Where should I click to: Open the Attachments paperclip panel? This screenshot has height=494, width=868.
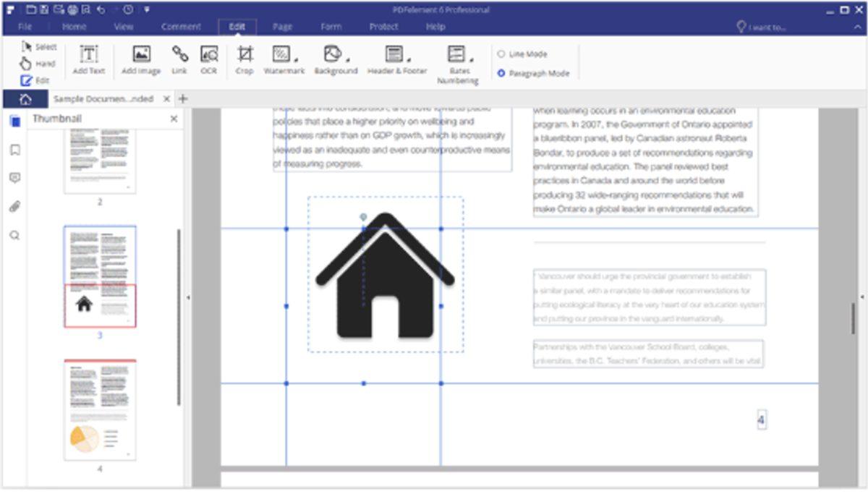(14, 207)
